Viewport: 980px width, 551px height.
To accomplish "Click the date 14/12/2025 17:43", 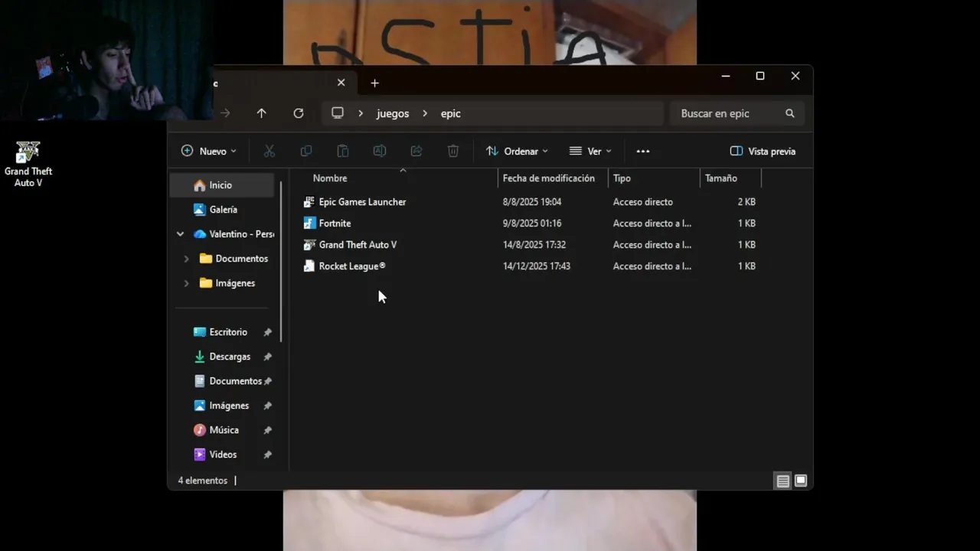I will click(537, 266).
